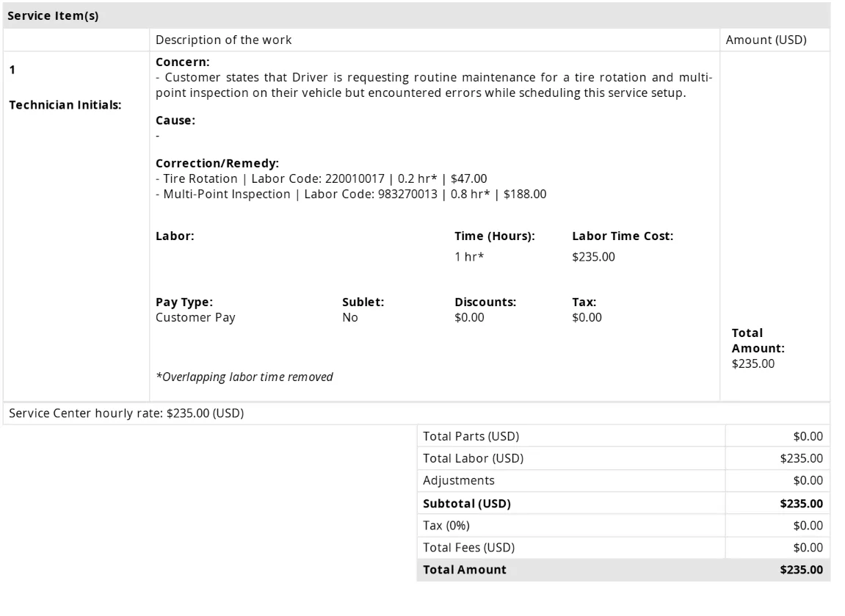The height and width of the screenshot is (616, 845).
Task: Click the Tire Rotation labor code line
Action: point(321,178)
